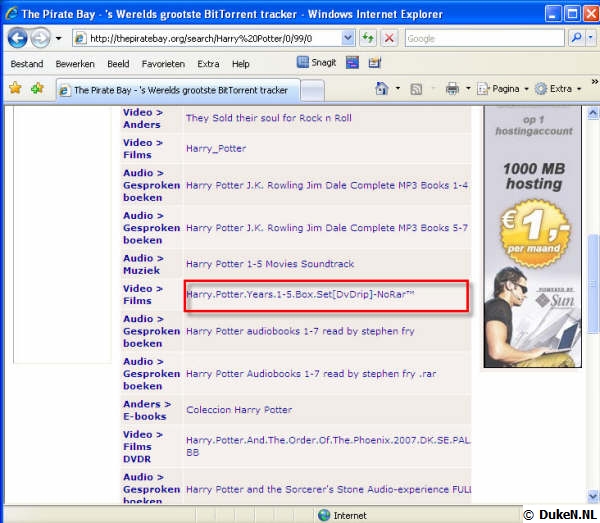Open audiobooks 1-7 read by stephen fry

pyautogui.click(x=300, y=331)
